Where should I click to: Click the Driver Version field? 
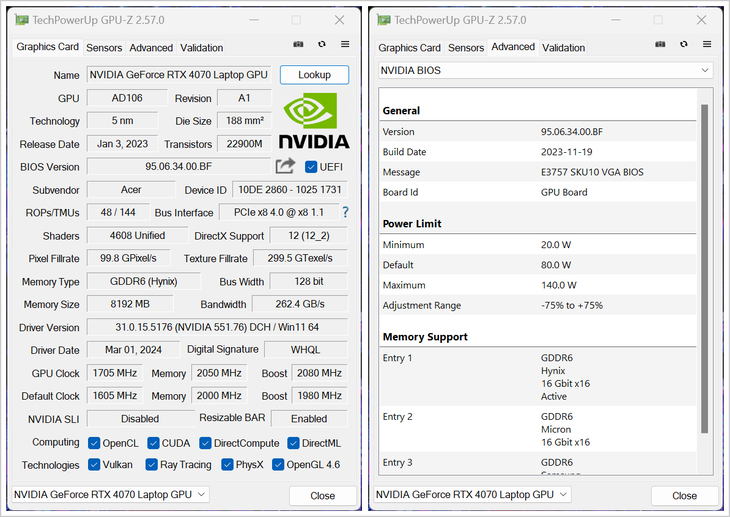217,327
